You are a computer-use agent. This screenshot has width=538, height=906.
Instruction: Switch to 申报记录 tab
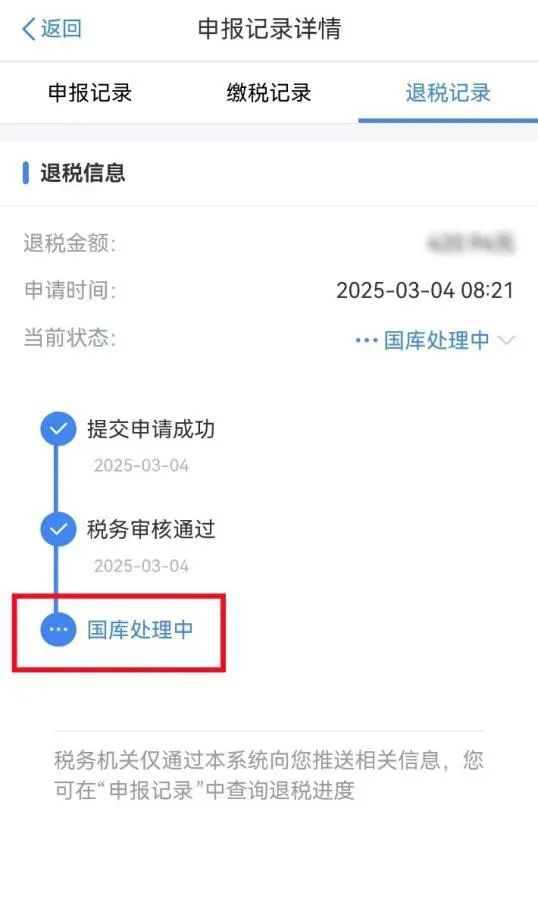(90, 92)
